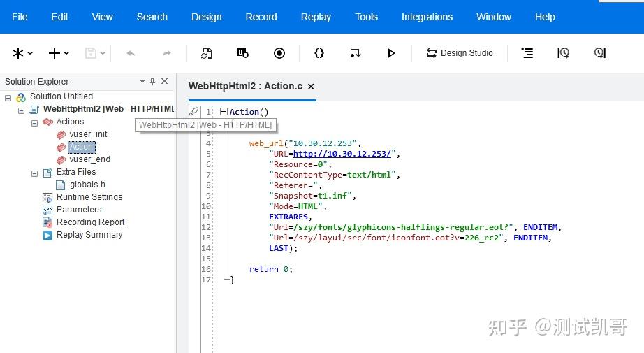Open Runtime Settings in Solution Explorer
644x353 pixels.
89,197
